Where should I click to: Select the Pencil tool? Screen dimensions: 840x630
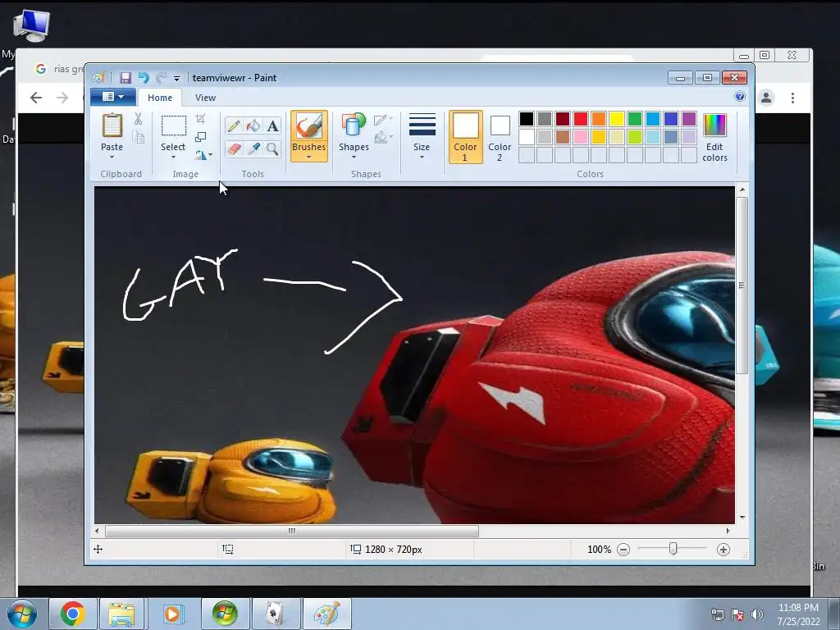click(234, 126)
